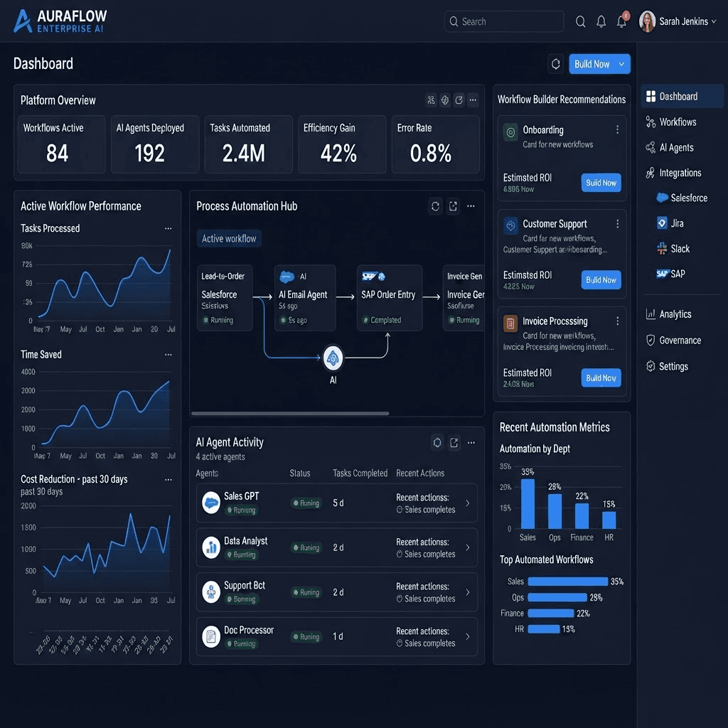Expand the Sarah Jenkins user menu chevron
This screenshot has height=728, width=728.
point(714,21)
